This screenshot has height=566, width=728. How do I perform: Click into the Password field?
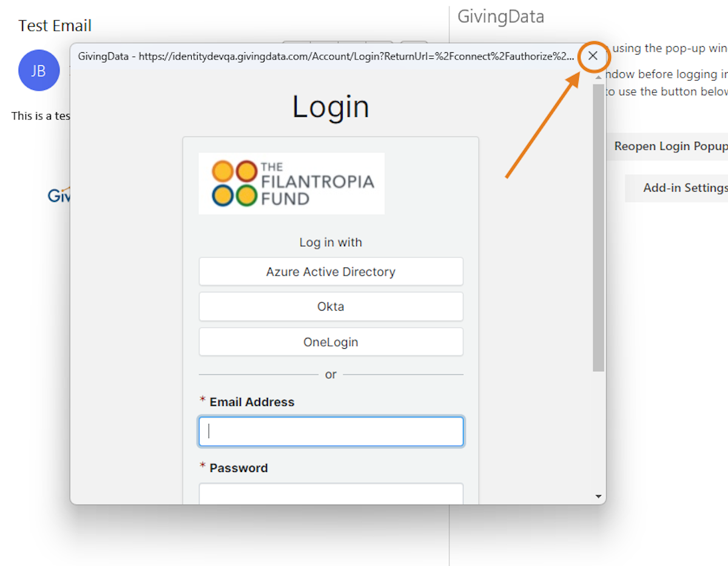click(331, 493)
